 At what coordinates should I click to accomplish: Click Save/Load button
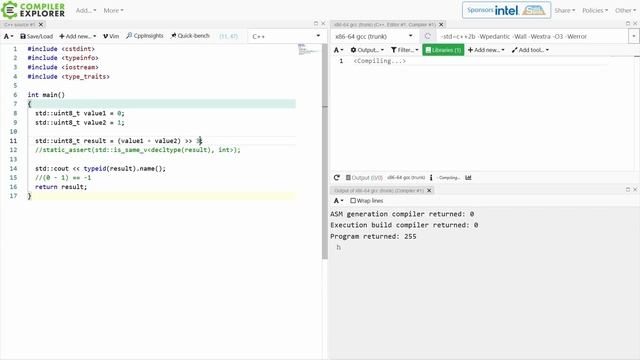coord(36,36)
